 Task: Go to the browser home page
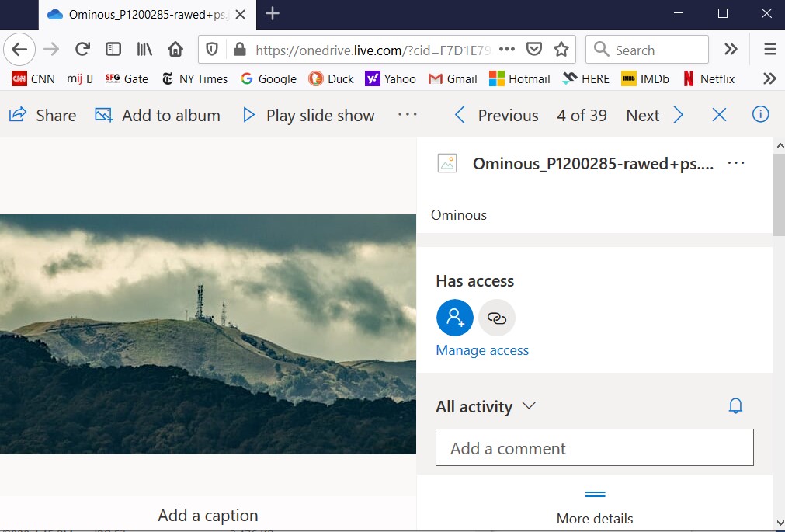[x=175, y=49]
